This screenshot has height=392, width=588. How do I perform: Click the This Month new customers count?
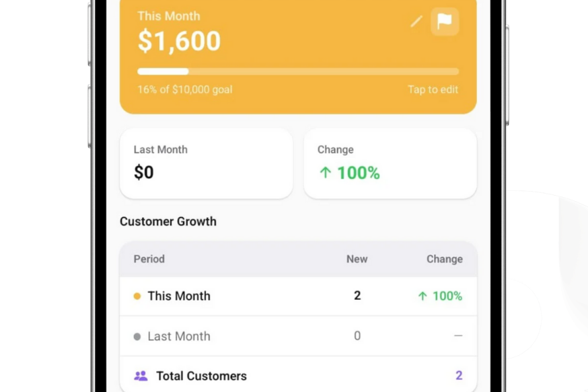pyautogui.click(x=357, y=296)
